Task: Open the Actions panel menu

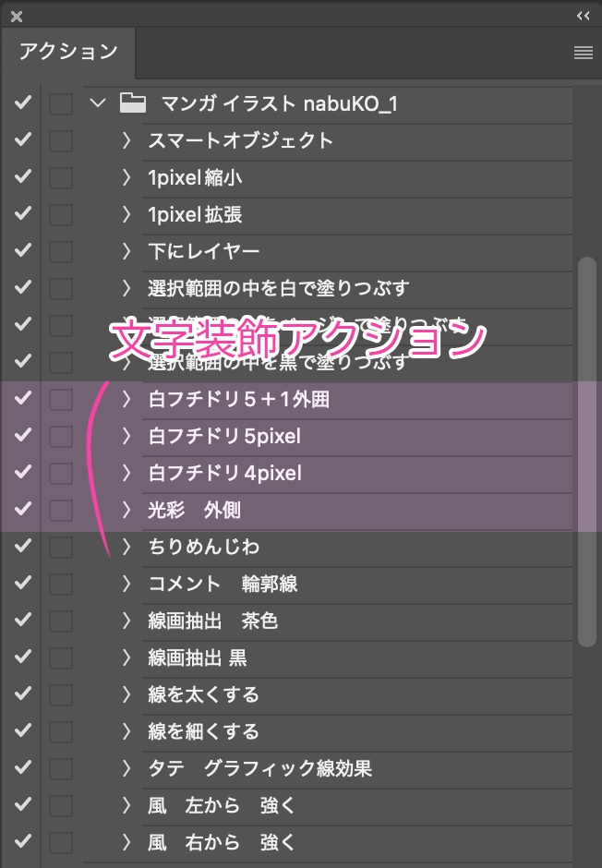Action: (x=583, y=53)
